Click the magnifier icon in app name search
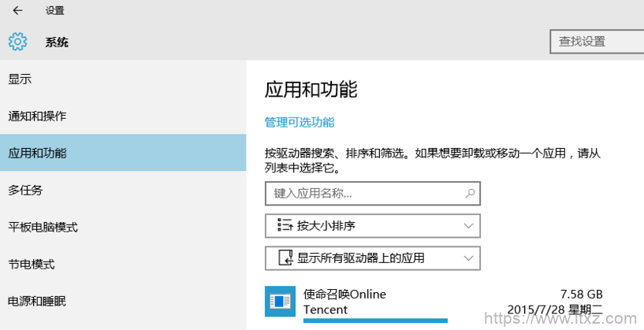644x330 pixels. pos(470,193)
